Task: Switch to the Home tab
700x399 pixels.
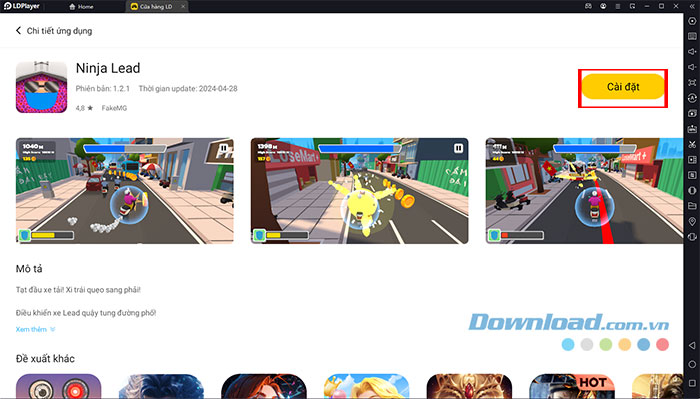Action: tap(81, 7)
